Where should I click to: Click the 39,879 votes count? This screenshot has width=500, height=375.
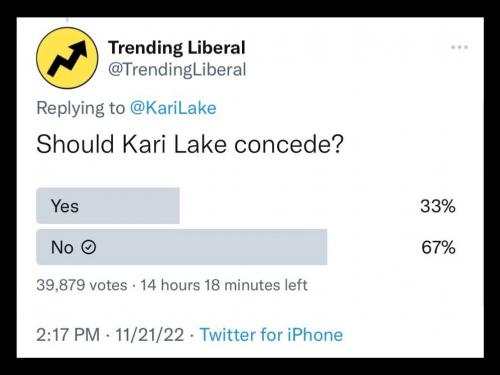point(82,285)
